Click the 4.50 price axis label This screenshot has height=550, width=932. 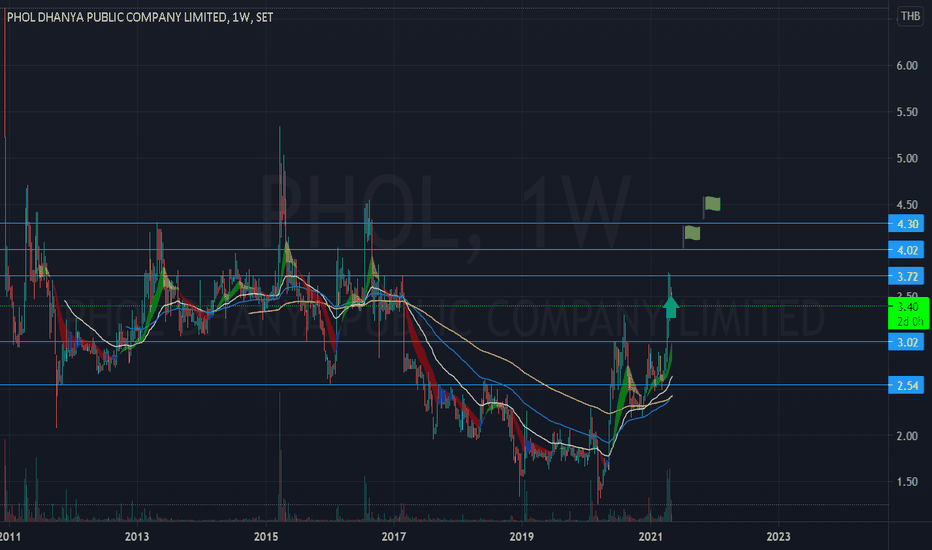(x=906, y=205)
